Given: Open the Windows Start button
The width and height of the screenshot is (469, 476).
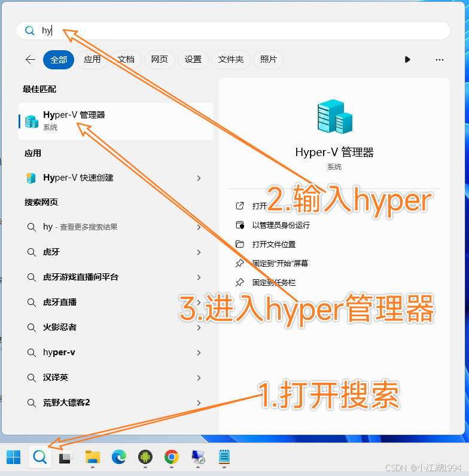Looking at the screenshot, I should (x=14, y=457).
